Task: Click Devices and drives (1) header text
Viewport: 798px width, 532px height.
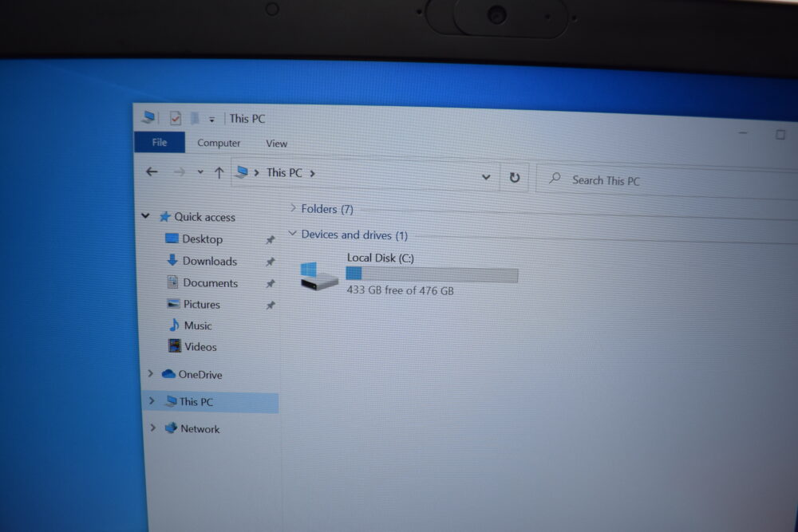Action: (x=354, y=235)
